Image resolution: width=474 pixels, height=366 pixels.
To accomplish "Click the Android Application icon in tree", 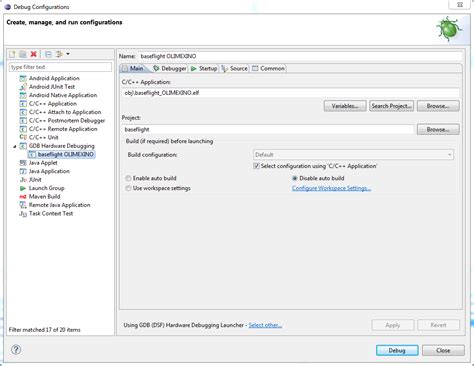I will coord(23,78).
